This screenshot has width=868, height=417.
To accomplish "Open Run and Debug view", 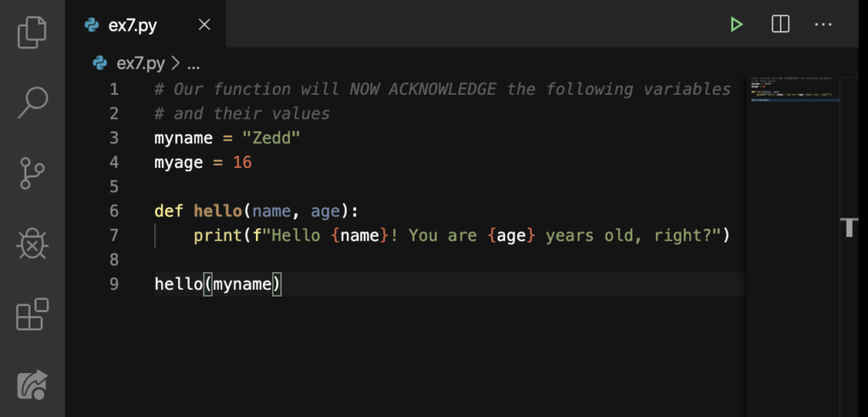I will click(33, 243).
